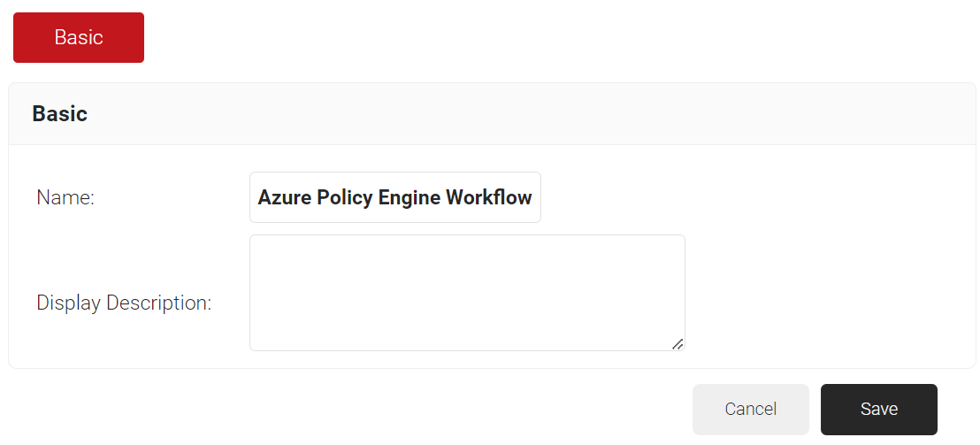Image resolution: width=980 pixels, height=445 pixels.
Task: Open the red Basic tab
Action: click(x=79, y=37)
